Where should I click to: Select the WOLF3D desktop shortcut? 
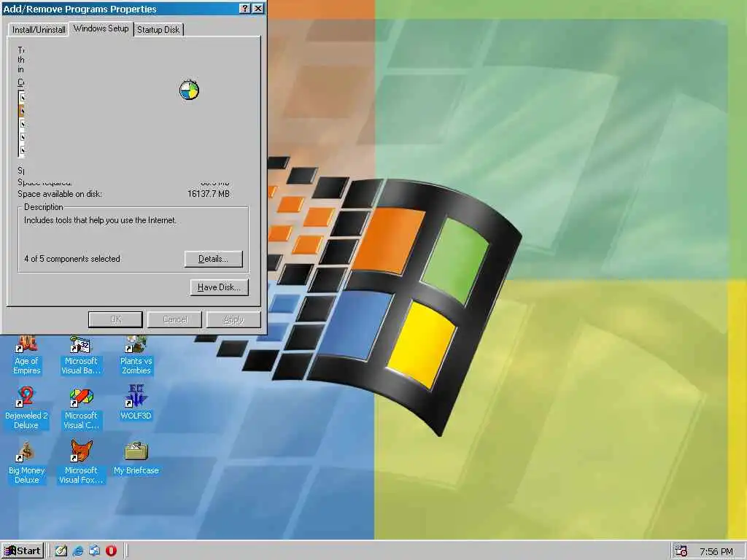136,404
